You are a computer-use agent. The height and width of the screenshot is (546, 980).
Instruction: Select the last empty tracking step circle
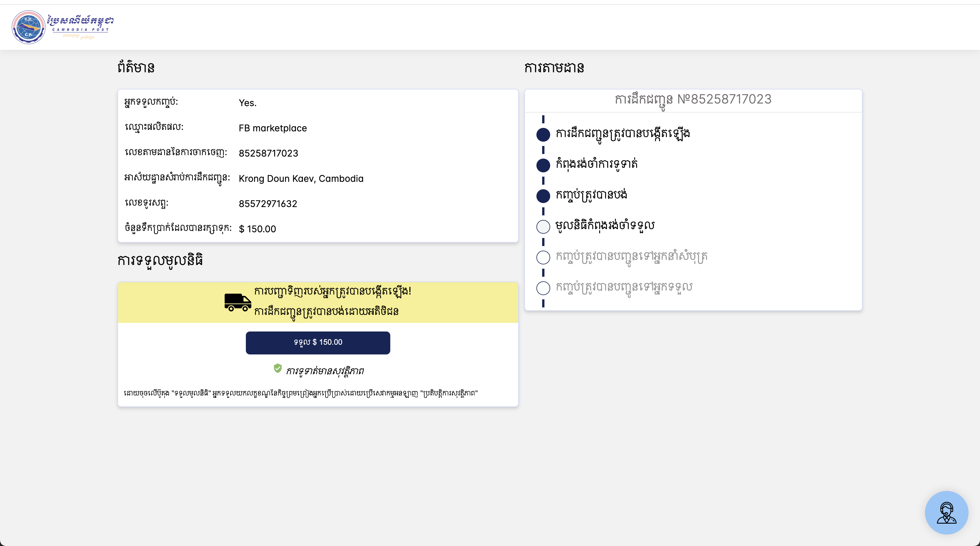(543, 288)
